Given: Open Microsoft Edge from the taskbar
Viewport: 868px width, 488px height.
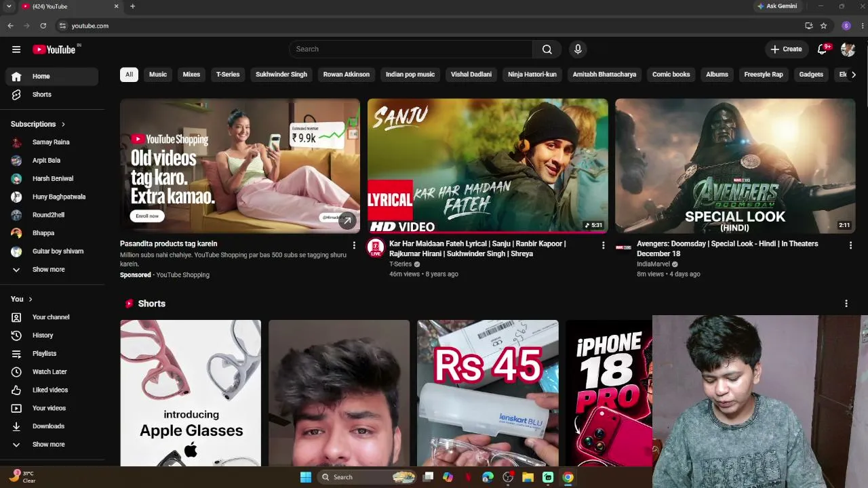Looking at the screenshot, I should (x=488, y=477).
